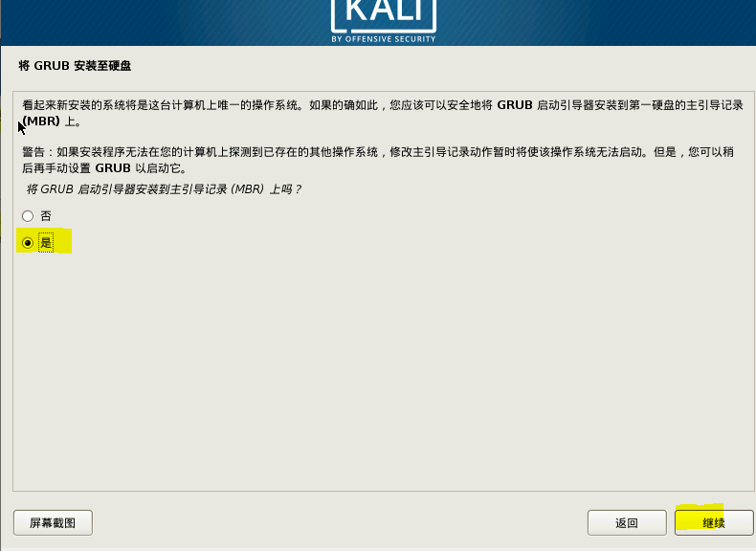Click the 警告 word starting the warning
This screenshot has height=551, width=756.
(33, 152)
